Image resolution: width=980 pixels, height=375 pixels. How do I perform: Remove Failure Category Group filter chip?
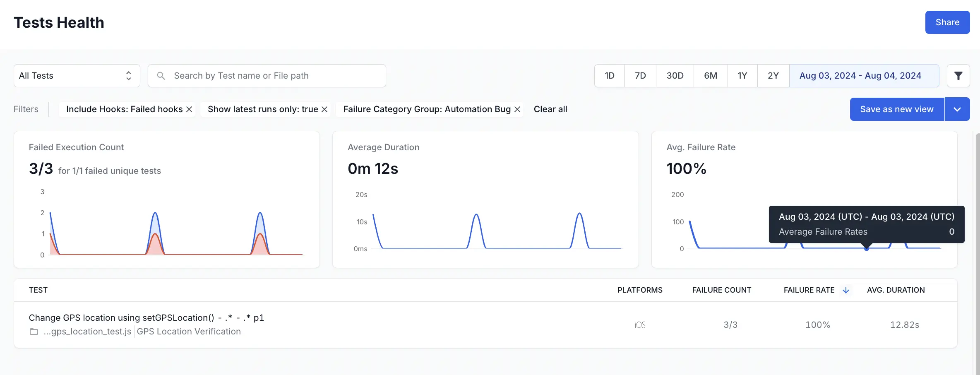click(x=517, y=109)
